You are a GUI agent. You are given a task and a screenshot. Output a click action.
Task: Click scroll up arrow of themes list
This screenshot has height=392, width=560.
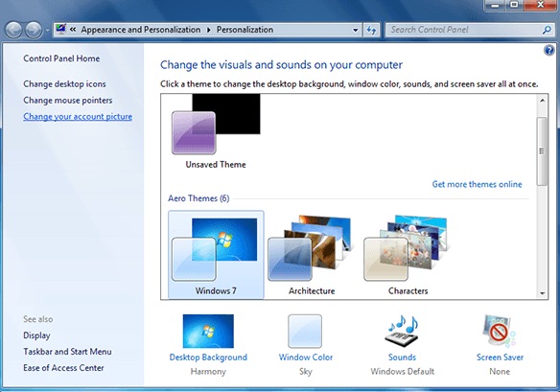click(x=542, y=101)
